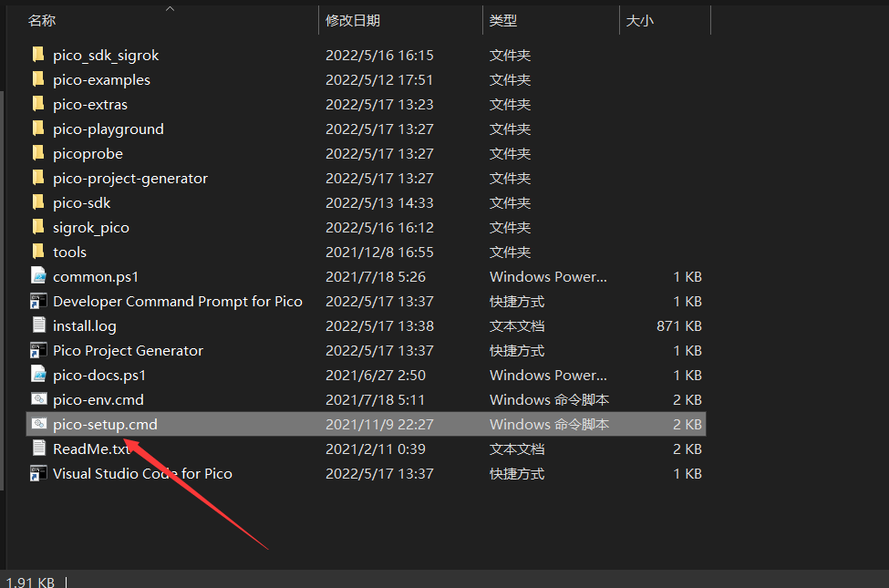The width and height of the screenshot is (889, 588).
Task: Select the picoprobe name text
Action: coord(88,154)
